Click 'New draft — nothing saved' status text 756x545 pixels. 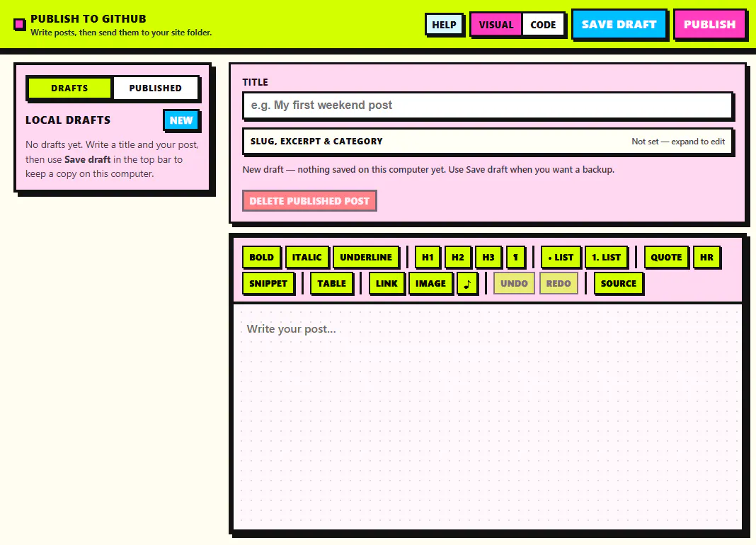[428, 169]
